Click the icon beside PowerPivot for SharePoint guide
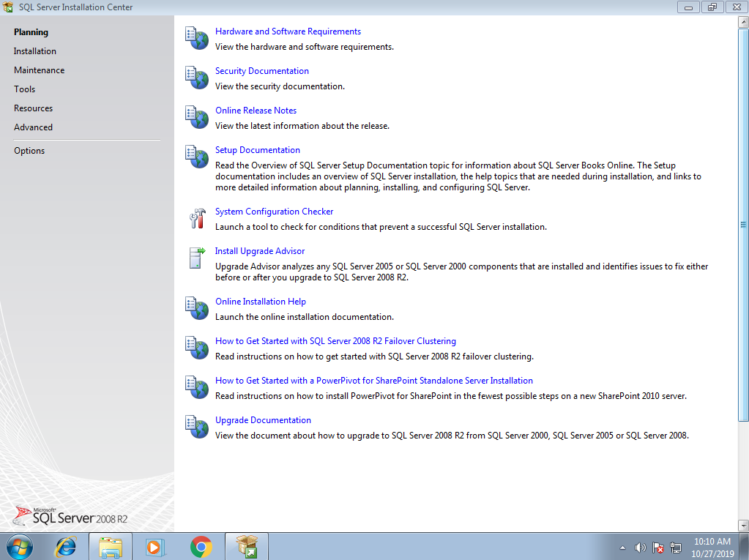This screenshot has width=749, height=560. [x=197, y=388]
